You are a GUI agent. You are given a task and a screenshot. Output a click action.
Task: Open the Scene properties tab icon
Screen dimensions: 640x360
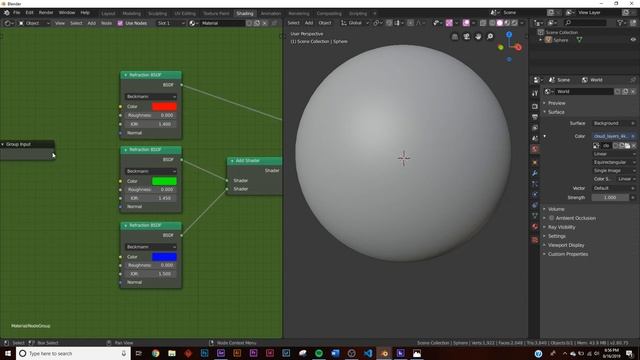[x=535, y=138]
